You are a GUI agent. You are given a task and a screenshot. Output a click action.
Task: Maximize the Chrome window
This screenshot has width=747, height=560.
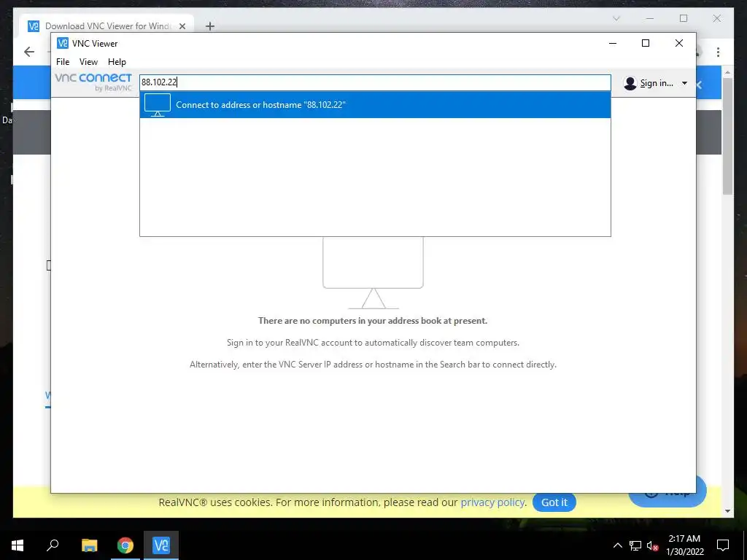pos(684,18)
